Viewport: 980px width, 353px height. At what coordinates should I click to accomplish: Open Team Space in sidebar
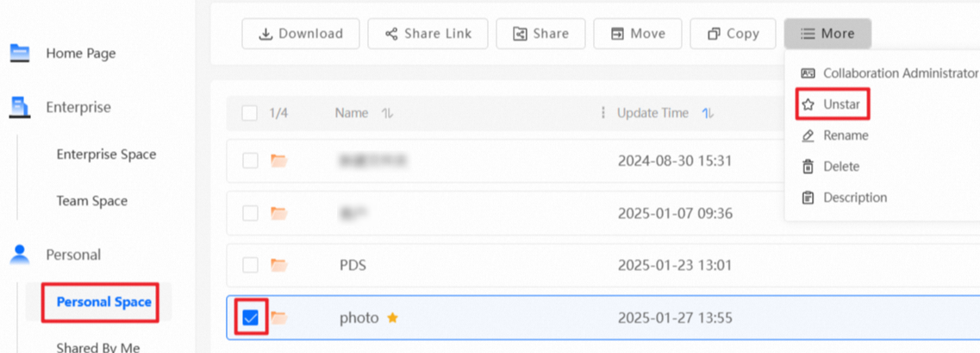point(91,201)
